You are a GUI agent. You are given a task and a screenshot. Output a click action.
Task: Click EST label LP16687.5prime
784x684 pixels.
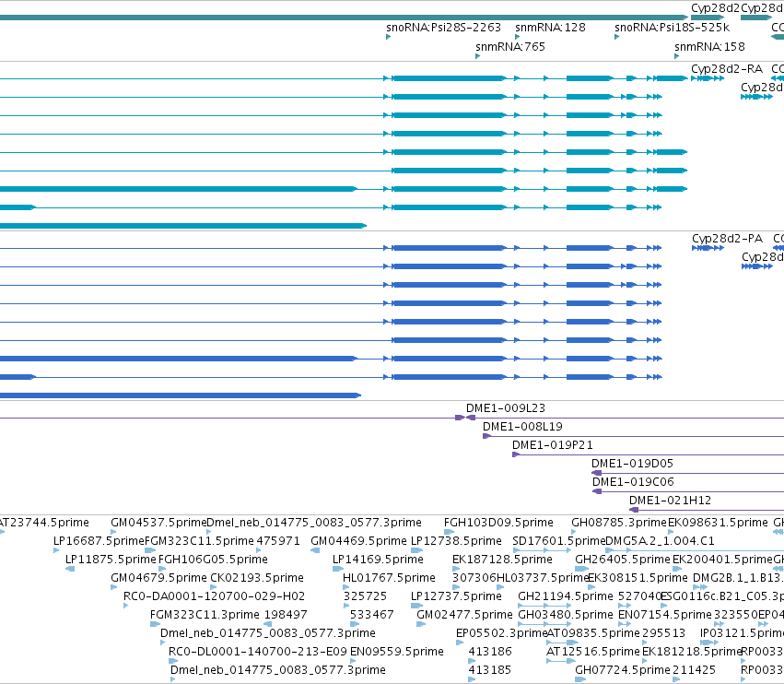click(x=99, y=541)
